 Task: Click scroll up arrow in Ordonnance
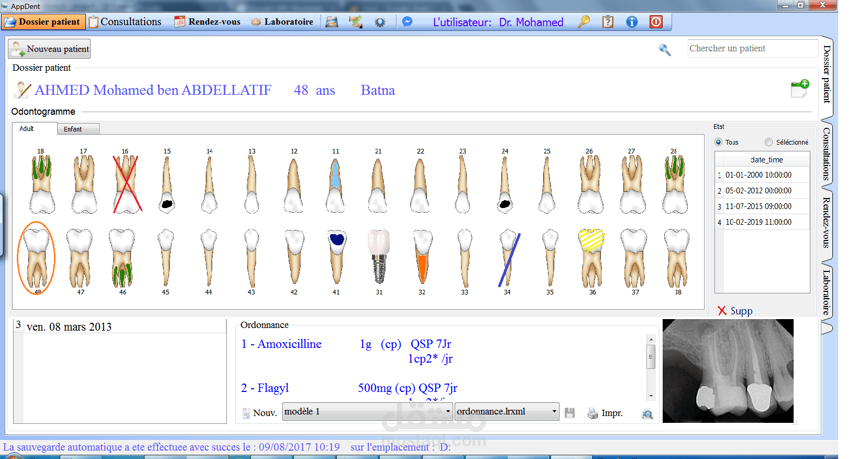[x=651, y=340]
